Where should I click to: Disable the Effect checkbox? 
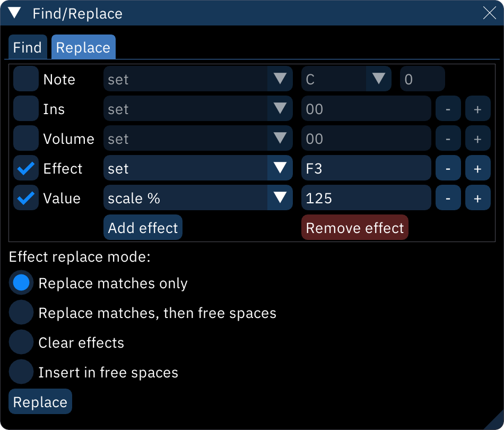(x=25, y=168)
